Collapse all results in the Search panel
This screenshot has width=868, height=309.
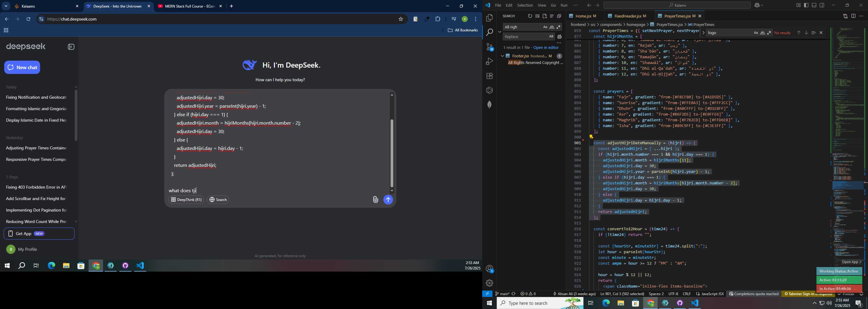click(x=559, y=16)
